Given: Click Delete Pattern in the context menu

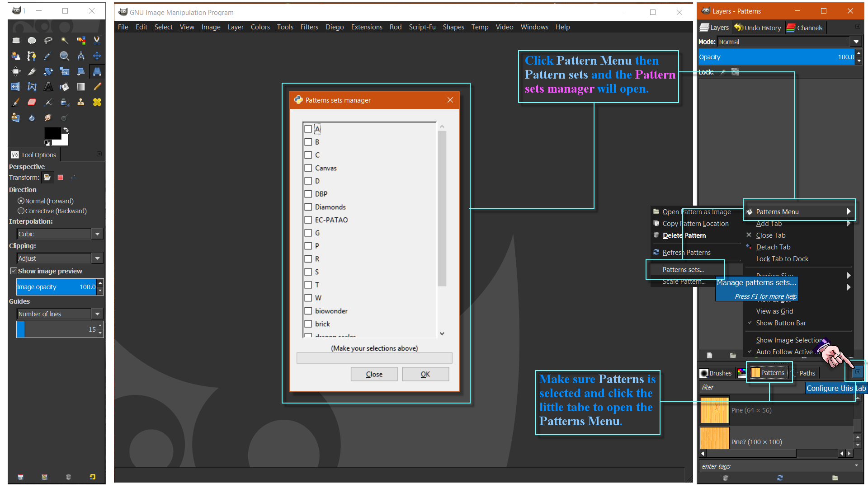Looking at the screenshot, I should click(x=684, y=235).
